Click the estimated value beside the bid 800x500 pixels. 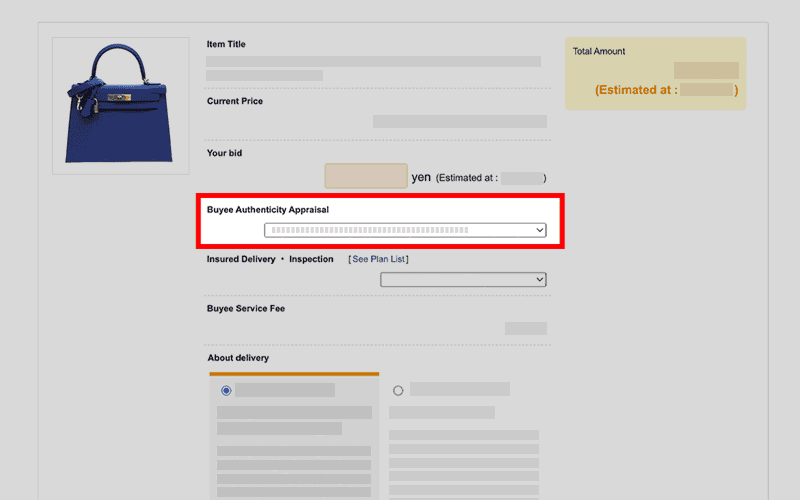(521, 178)
